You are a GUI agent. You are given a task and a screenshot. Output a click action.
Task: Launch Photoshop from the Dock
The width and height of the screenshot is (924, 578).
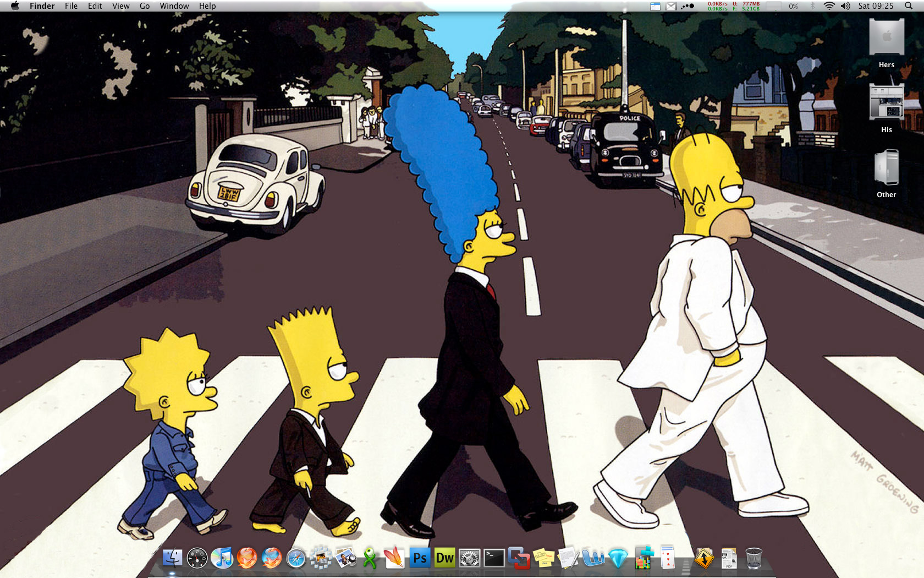(x=420, y=558)
